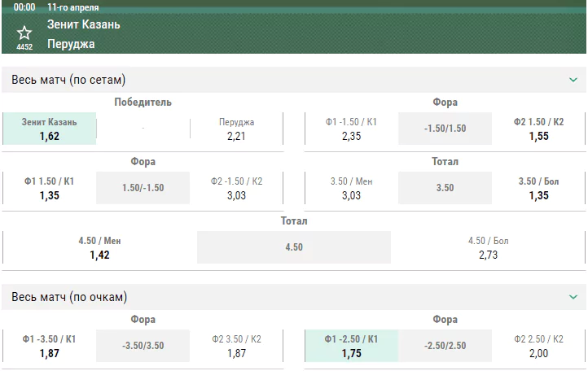Collapse the 'Весь матч (по очкам)' section
The image size is (588, 371).
point(573,297)
